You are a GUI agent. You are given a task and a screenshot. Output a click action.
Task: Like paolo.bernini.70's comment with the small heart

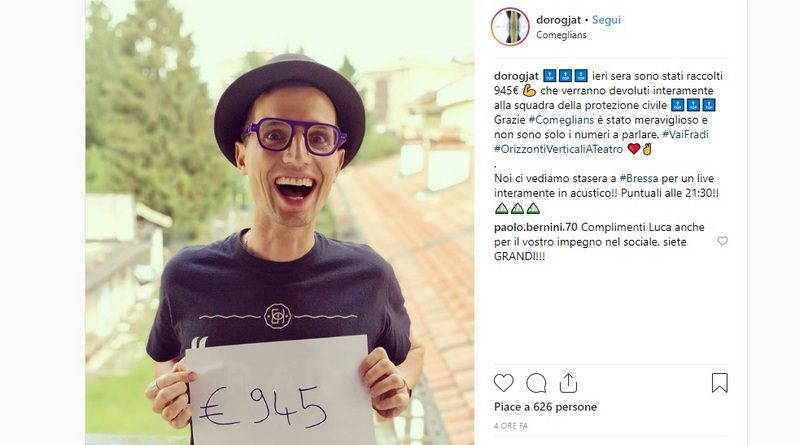(722, 241)
